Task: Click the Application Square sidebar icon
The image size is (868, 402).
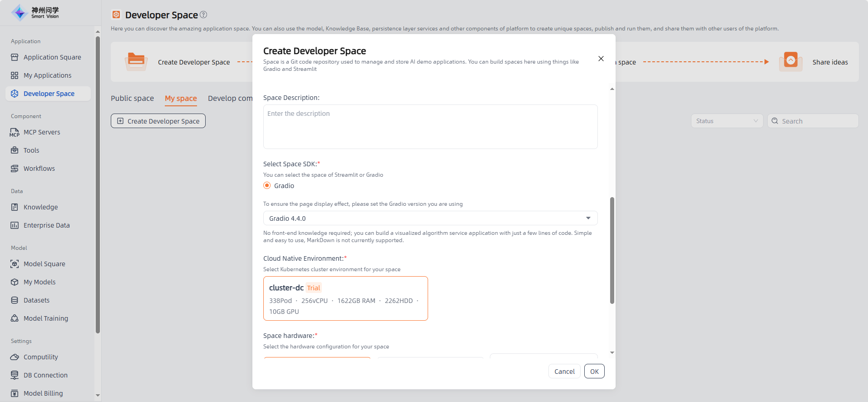Action: point(15,57)
